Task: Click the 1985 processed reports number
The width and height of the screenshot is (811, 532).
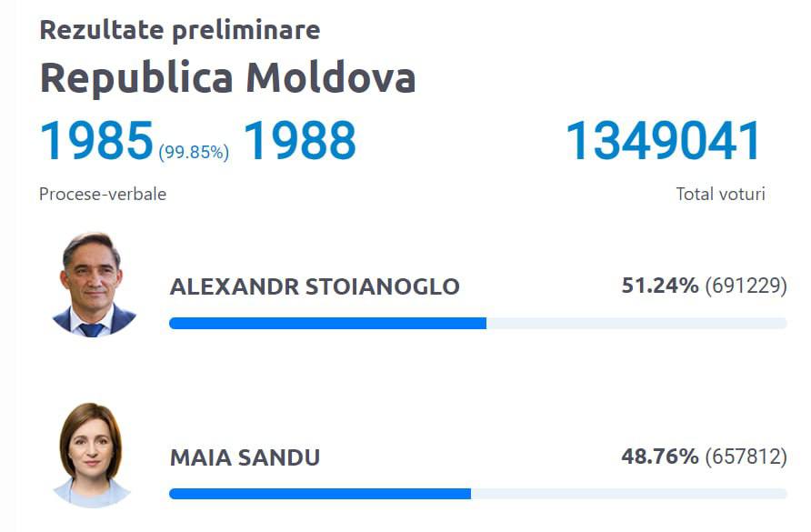Action: 96,142
